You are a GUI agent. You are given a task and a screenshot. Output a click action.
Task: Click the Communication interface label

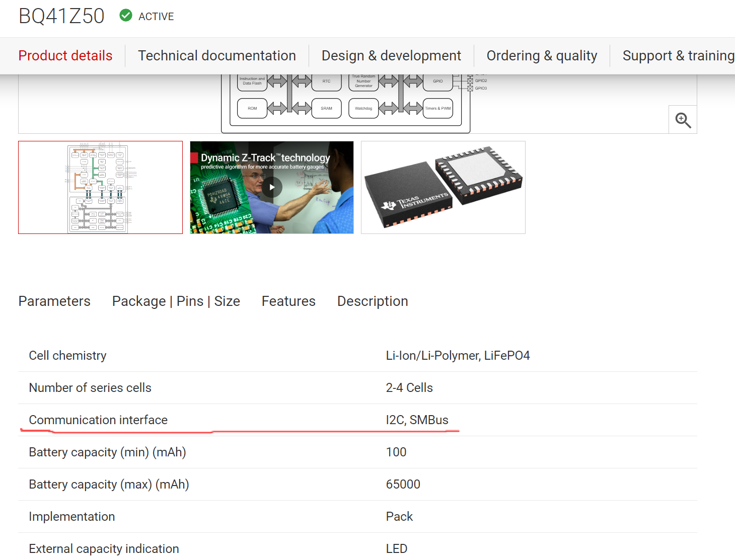(98, 420)
